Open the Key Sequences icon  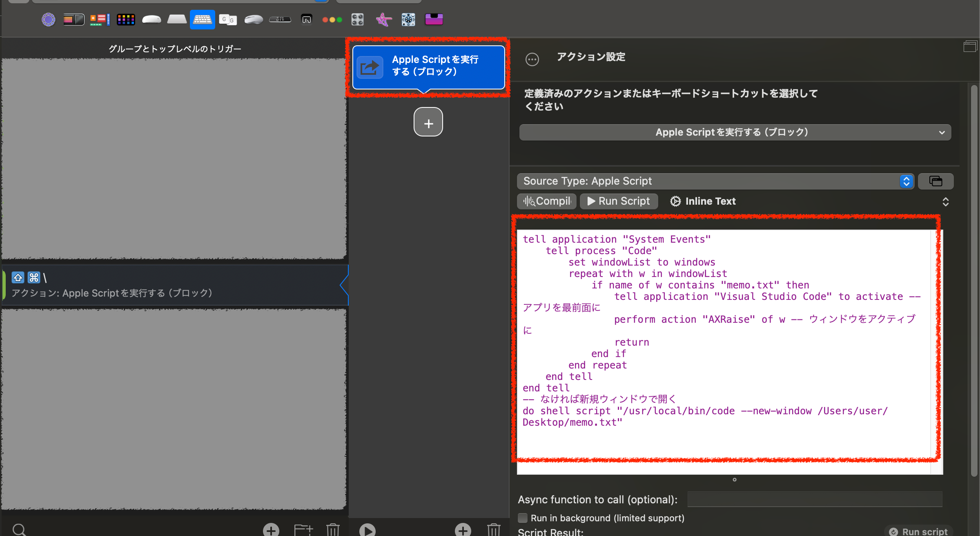228,19
